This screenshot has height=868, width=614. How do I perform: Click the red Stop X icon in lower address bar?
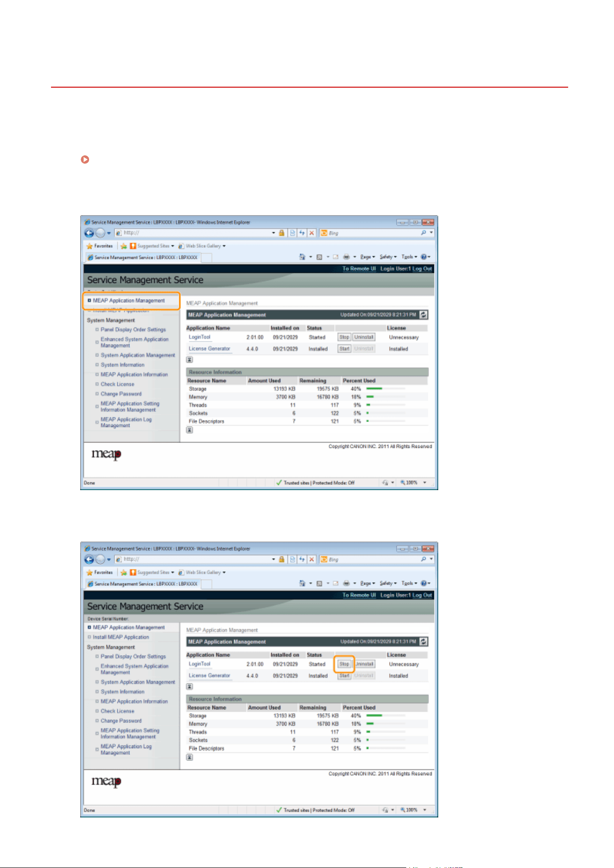point(312,560)
